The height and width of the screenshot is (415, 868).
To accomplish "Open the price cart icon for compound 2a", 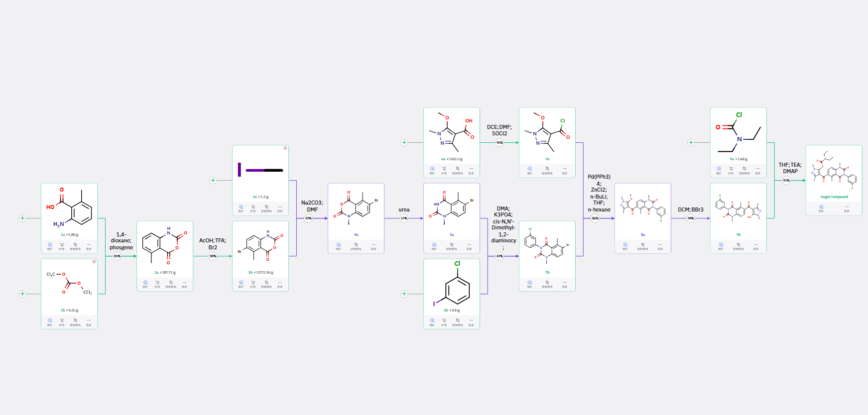I will pos(157,283).
